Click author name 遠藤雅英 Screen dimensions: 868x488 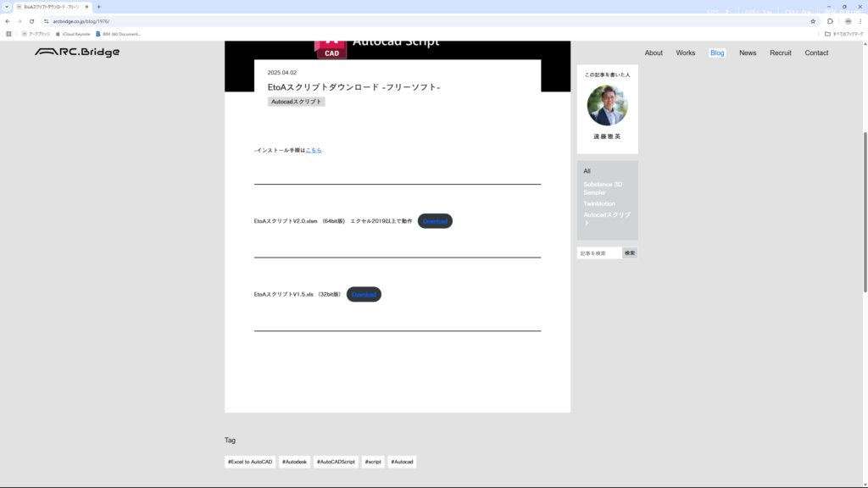click(x=607, y=136)
